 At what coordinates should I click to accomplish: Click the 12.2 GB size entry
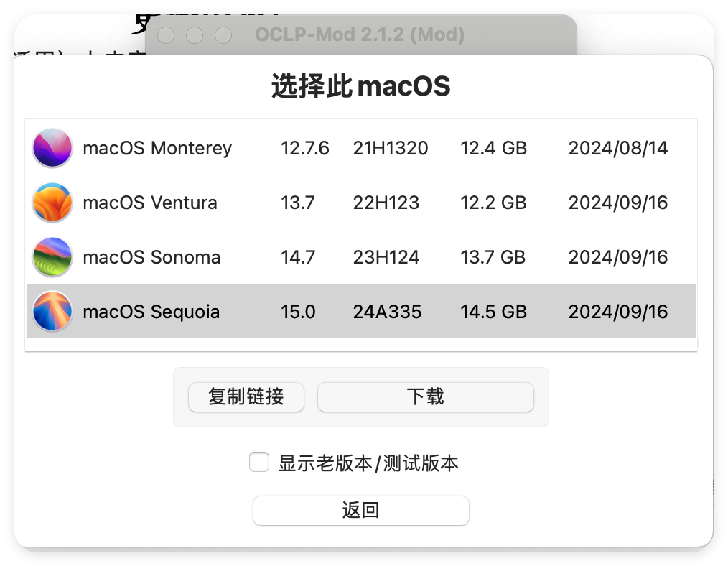(493, 203)
